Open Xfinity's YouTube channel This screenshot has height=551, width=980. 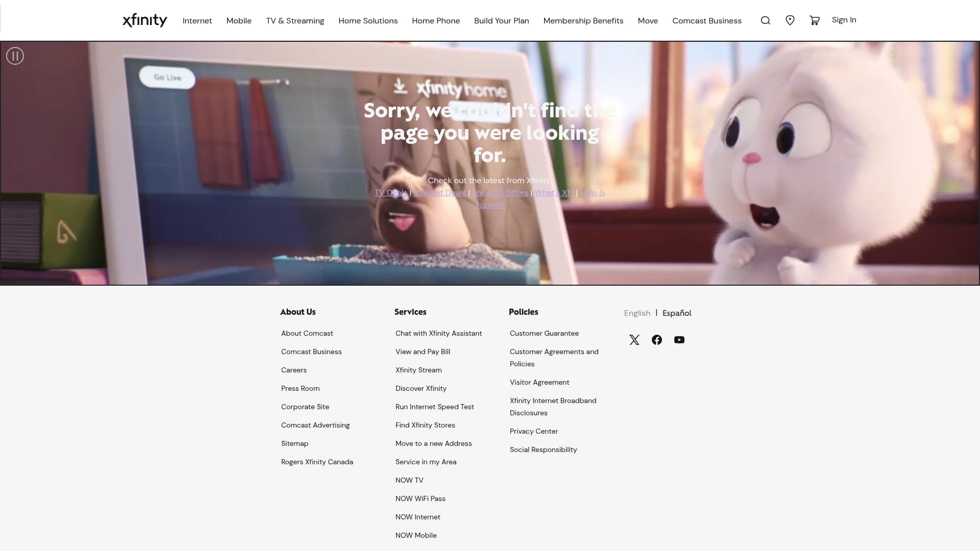click(x=679, y=340)
